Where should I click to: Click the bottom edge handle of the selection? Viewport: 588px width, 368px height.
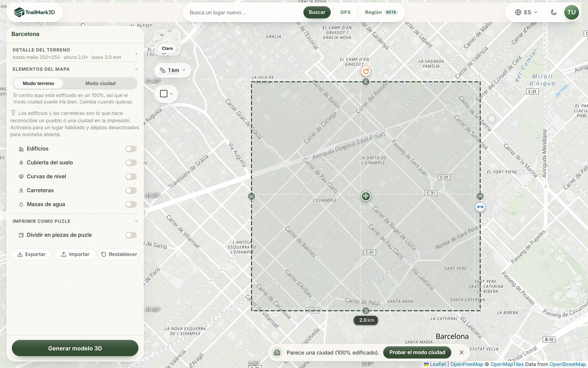point(366,311)
